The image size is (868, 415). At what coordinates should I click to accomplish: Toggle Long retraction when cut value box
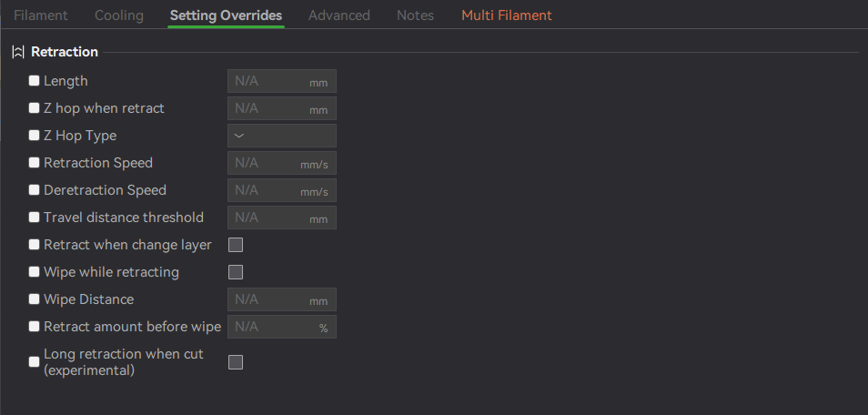click(236, 362)
